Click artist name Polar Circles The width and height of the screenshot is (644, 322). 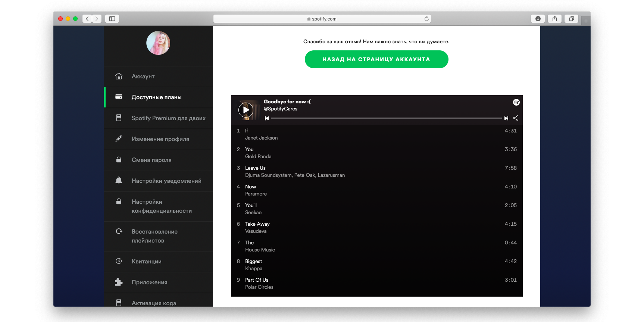tap(259, 287)
